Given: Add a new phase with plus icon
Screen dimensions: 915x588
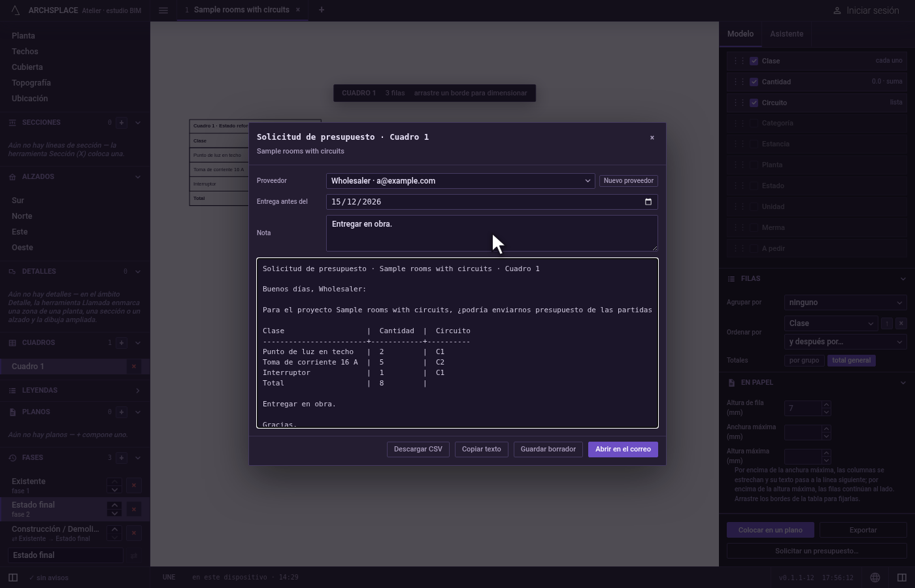Looking at the screenshot, I should click(122, 458).
